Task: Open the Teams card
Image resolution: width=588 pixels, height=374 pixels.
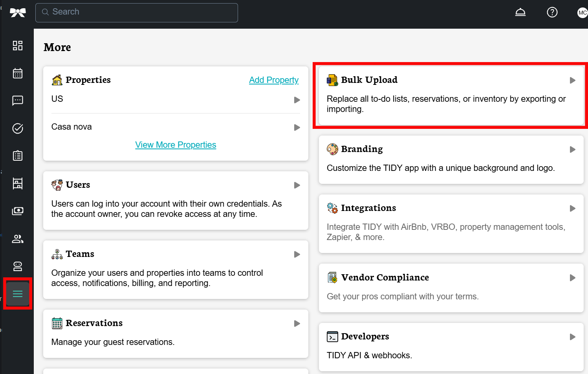Action: point(176,269)
